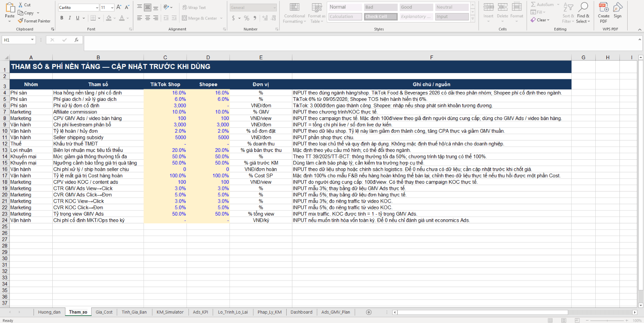Open the font size 11 dropdown
Viewport: 644px width, 323px height.
pos(112,8)
